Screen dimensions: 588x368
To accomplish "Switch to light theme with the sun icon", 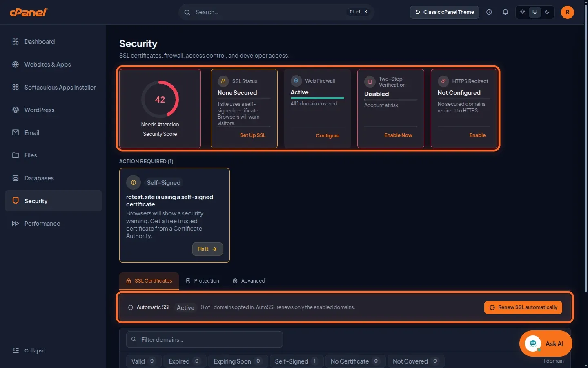I will pos(523,12).
